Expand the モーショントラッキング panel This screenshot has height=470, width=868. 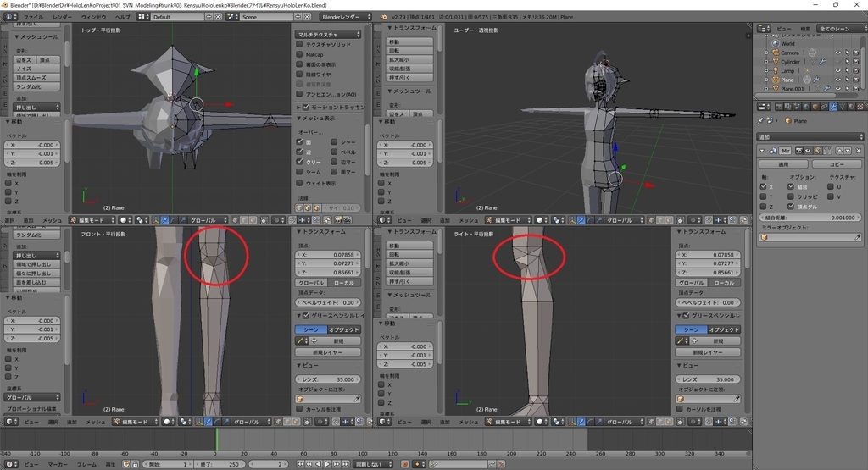point(299,108)
